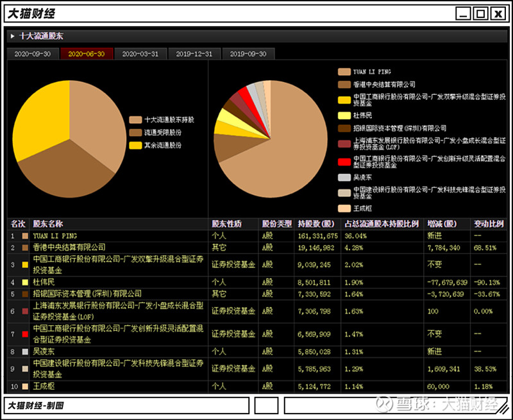The width and height of the screenshot is (513, 420).
Task: Minimize the 大猫财经 window
Action: [x=463, y=13]
